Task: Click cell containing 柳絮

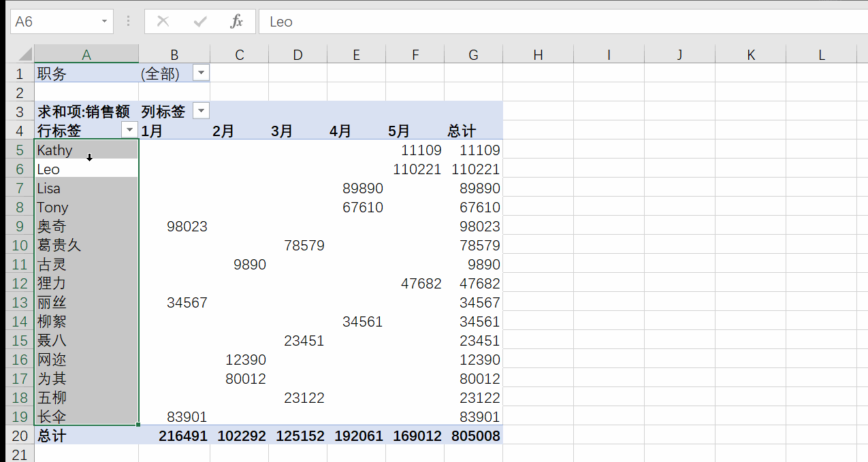Action: (x=86, y=321)
